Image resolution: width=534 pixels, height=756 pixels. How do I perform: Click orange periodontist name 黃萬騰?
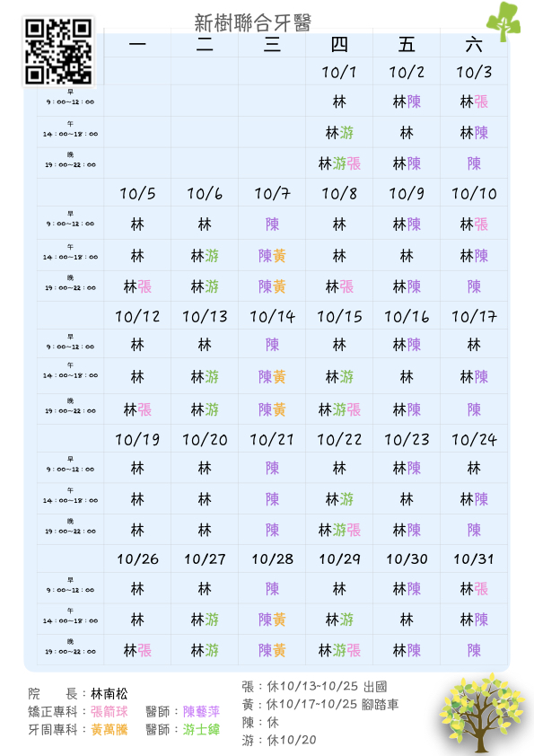pyautogui.click(x=109, y=729)
